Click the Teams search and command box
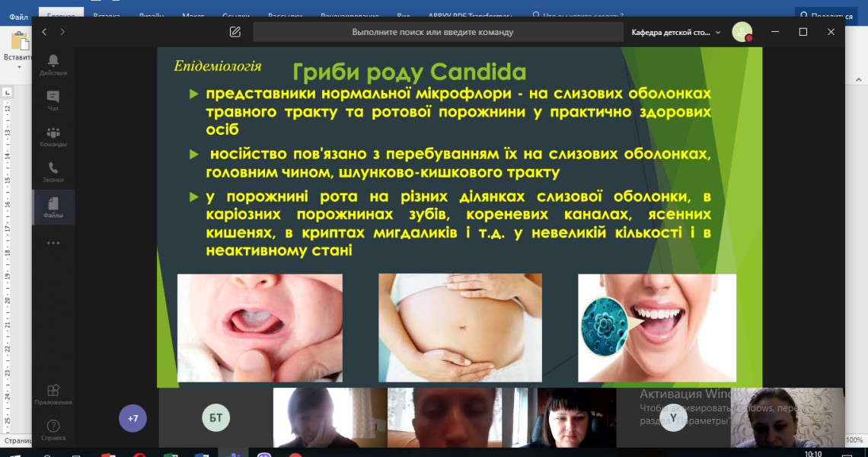The width and height of the screenshot is (868, 457). [x=432, y=32]
